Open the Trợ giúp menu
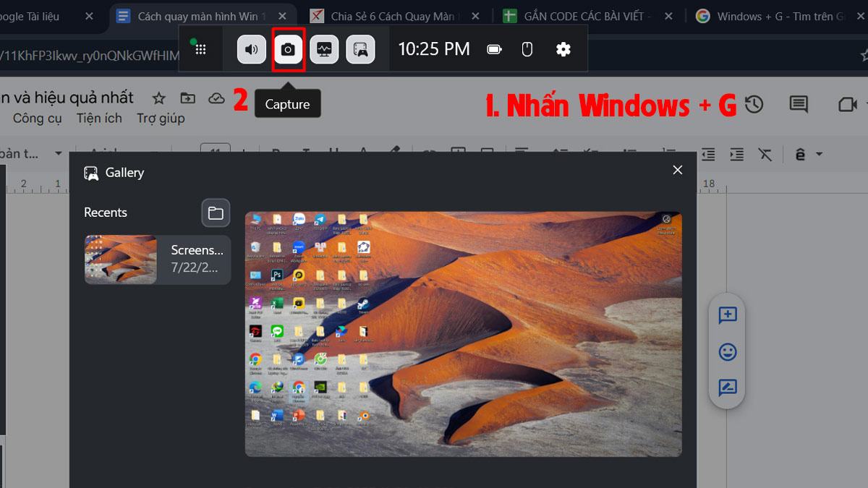This screenshot has height=488, width=868. [161, 118]
